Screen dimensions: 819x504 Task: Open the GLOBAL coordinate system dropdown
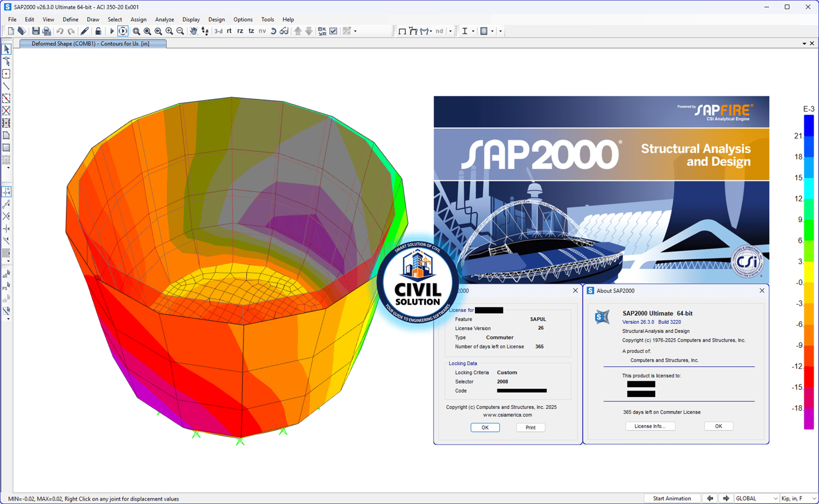coord(756,499)
